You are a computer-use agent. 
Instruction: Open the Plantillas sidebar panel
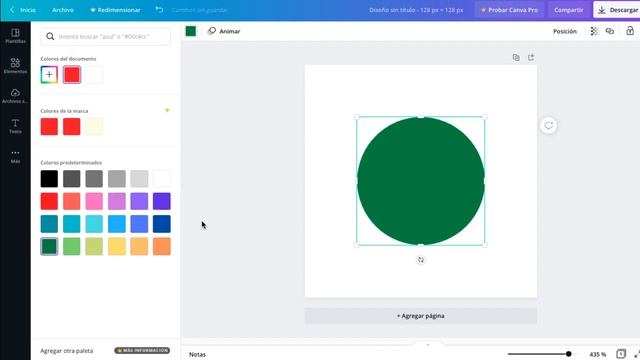15,36
